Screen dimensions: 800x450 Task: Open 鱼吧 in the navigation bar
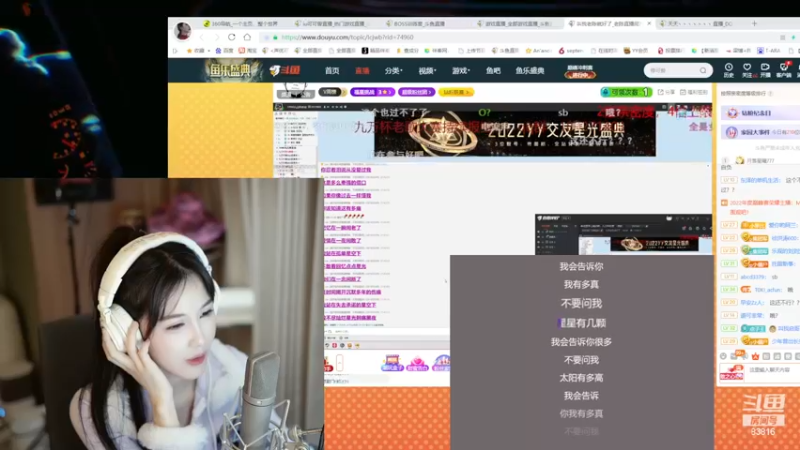tap(493, 70)
